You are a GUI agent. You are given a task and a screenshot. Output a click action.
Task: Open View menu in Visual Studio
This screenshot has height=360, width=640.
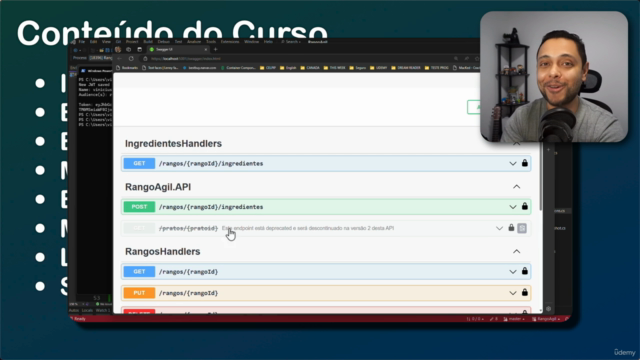(106, 42)
